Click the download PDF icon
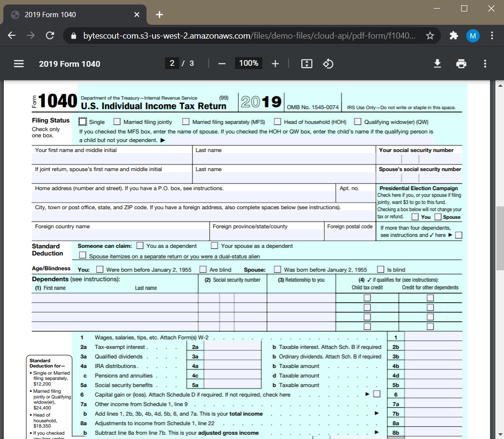Viewport: 504px width, 439px height. click(x=437, y=63)
